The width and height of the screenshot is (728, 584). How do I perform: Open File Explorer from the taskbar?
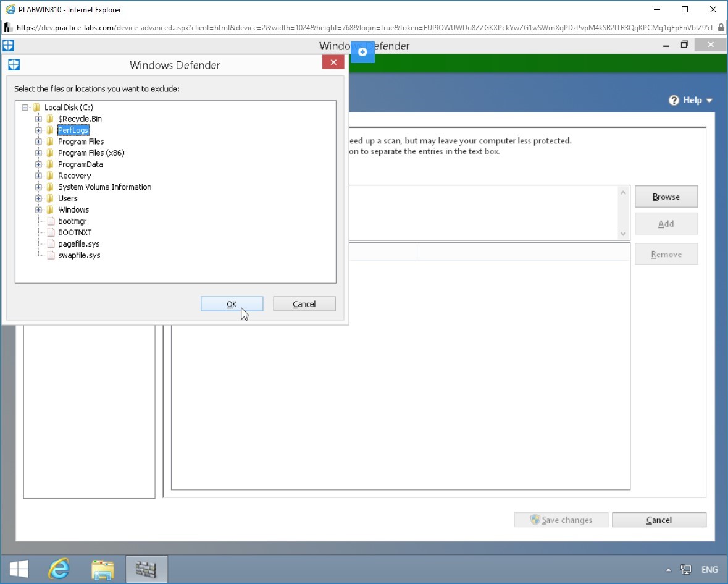103,569
